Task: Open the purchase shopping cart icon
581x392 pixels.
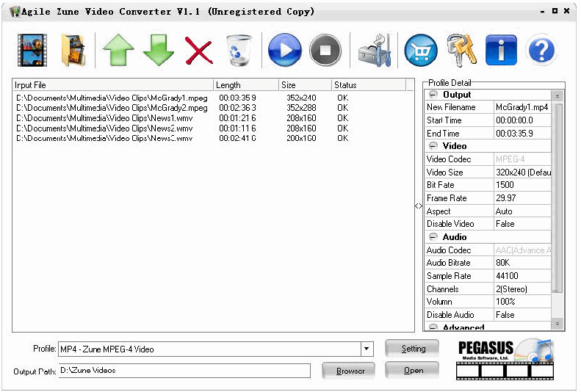Action: [x=421, y=51]
